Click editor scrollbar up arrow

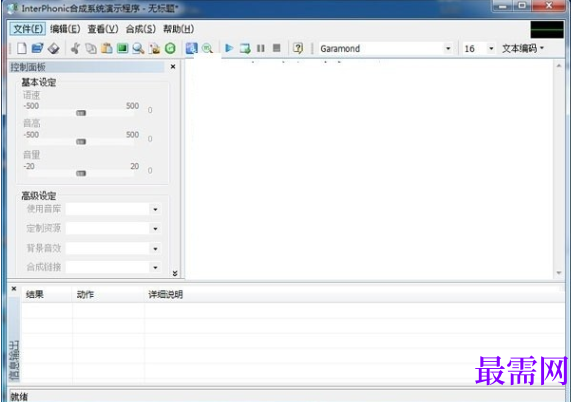pyautogui.click(x=559, y=66)
